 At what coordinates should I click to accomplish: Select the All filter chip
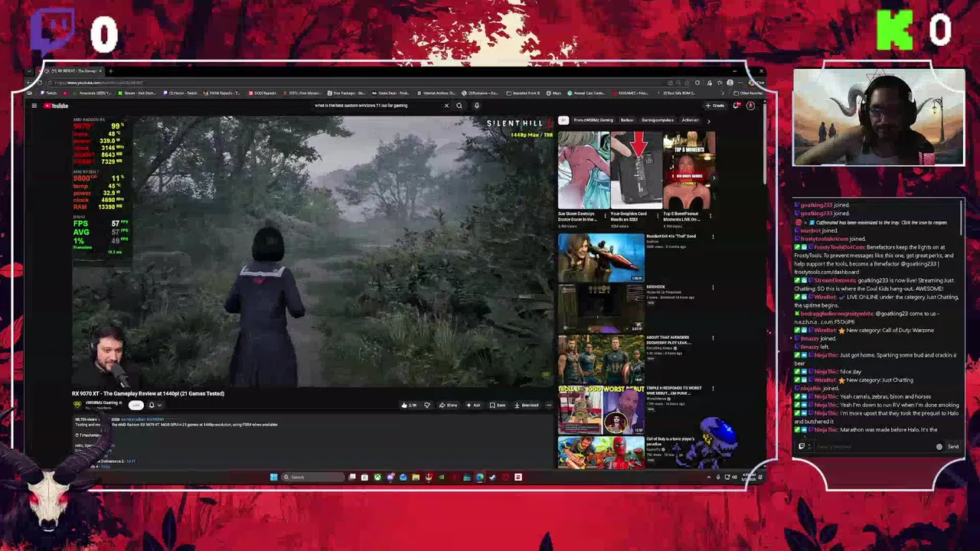[x=563, y=120]
